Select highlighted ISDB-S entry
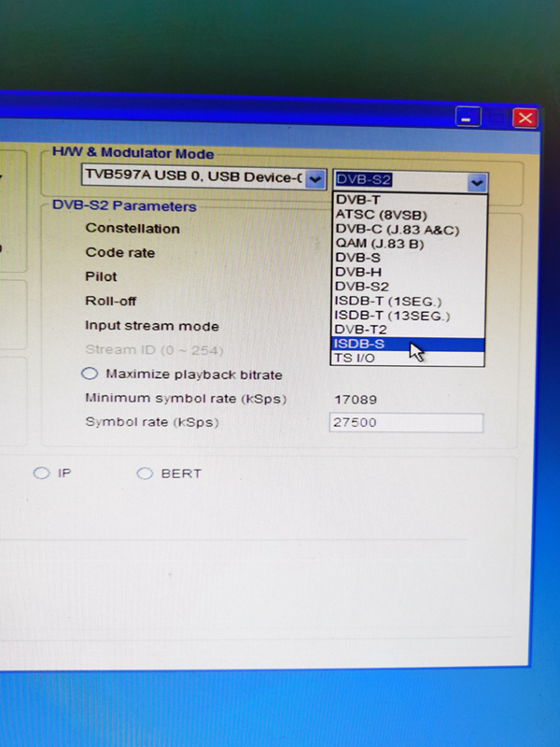The width and height of the screenshot is (560, 747). point(408,344)
